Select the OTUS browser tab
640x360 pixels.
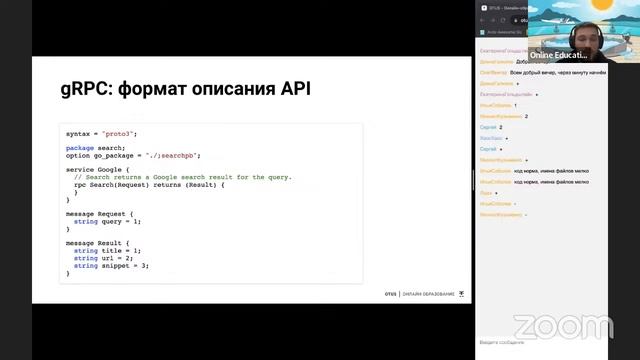(x=504, y=8)
